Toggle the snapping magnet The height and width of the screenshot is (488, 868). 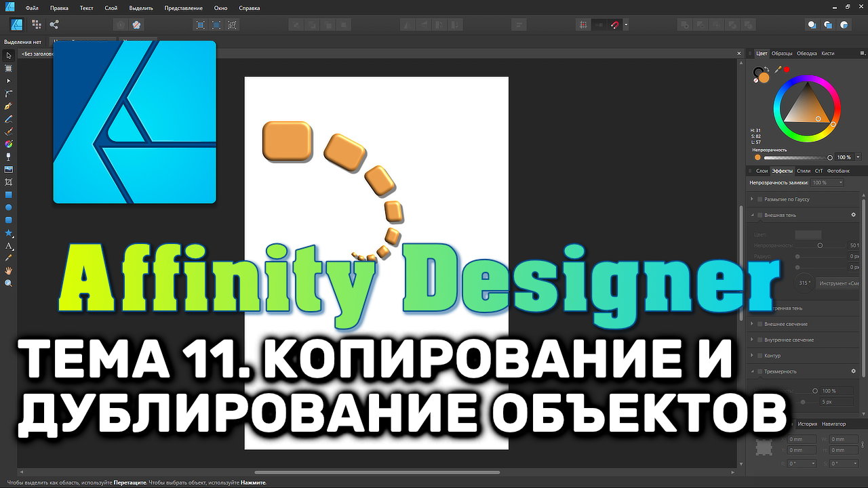pyautogui.click(x=615, y=25)
